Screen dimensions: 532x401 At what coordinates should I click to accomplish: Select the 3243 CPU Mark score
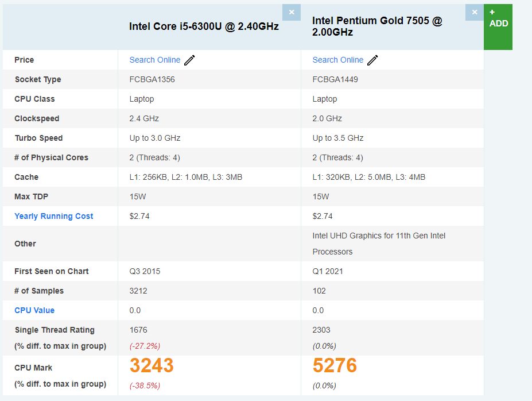pos(152,365)
